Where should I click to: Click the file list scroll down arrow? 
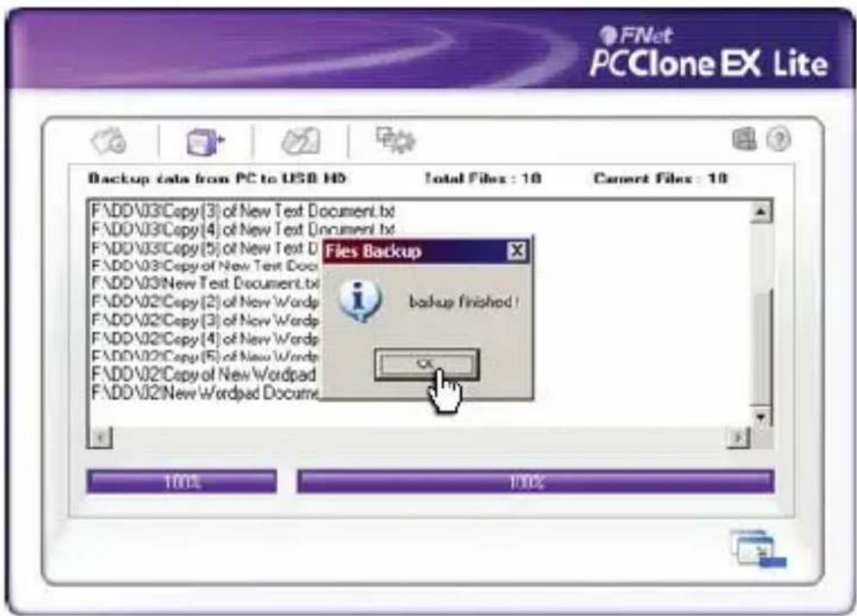pos(762,416)
